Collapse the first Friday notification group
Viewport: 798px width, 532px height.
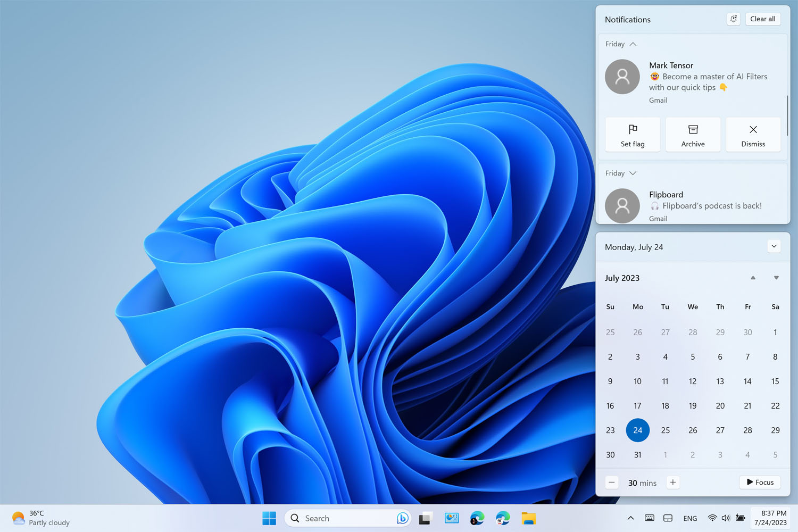[x=633, y=44]
